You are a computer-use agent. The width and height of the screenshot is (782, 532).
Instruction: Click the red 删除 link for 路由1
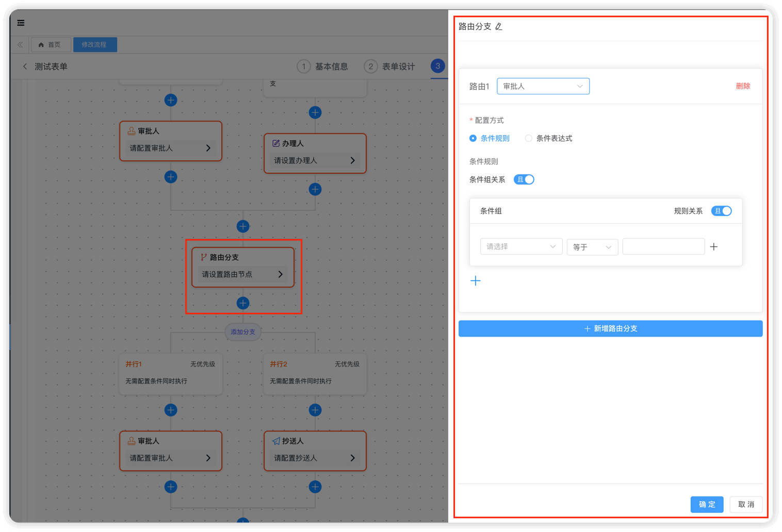(743, 86)
